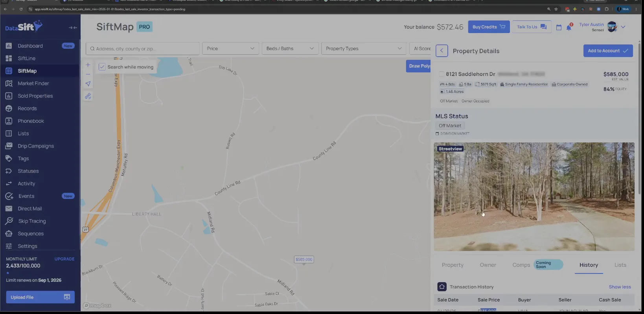Switch to the Owner tab
Viewport: 644px width, 314px height.
coord(488,265)
